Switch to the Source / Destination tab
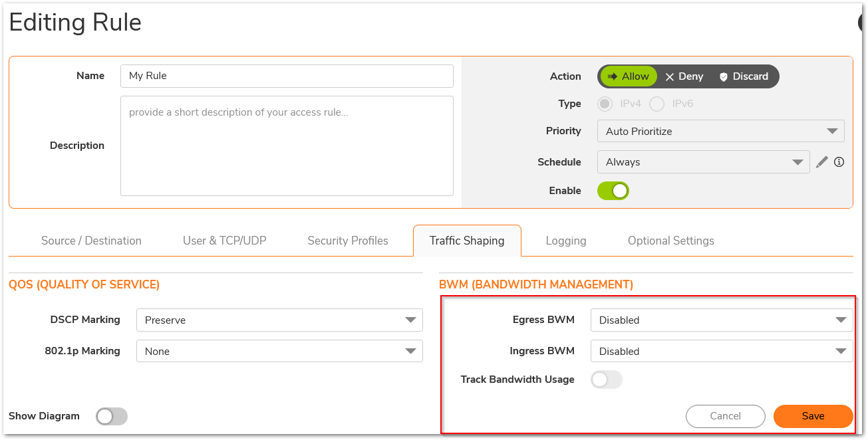This screenshot has height=440, width=868. (91, 241)
